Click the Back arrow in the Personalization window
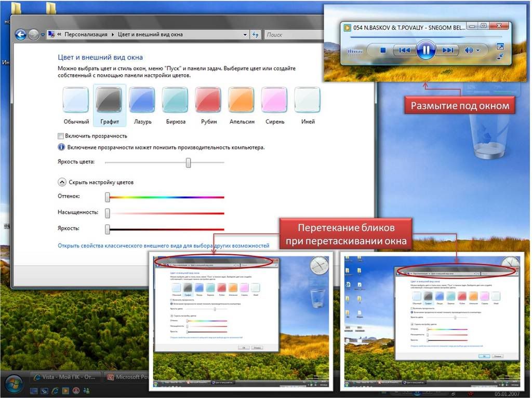 pyautogui.click(x=21, y=35)
